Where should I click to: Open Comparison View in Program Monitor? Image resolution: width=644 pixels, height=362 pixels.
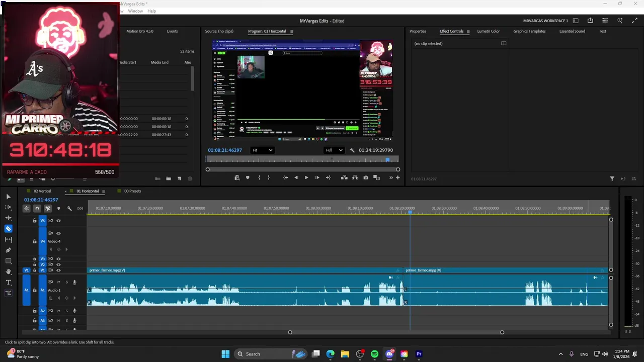coord(376,177)
